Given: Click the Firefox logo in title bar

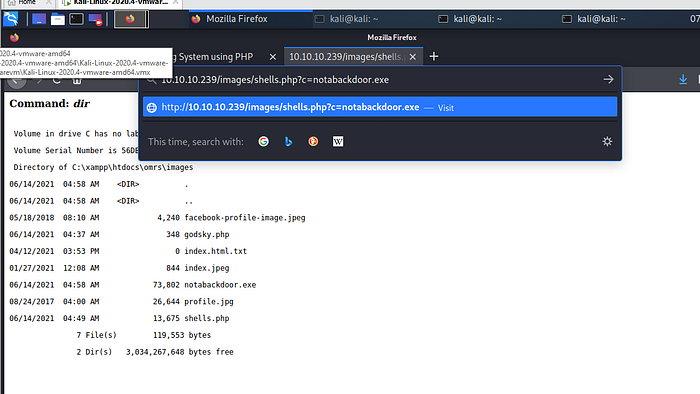Looking at the screenshot, I should [14, 37].
